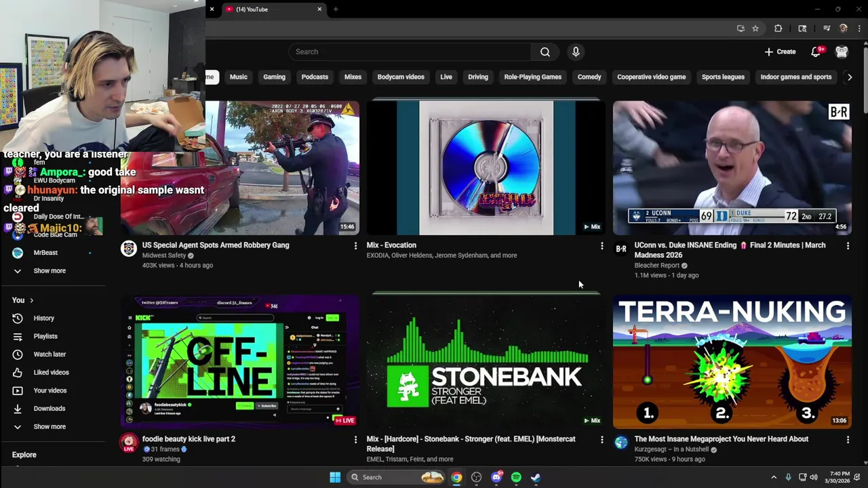This screenshot has width=868, height=488.
Task: Open the Discord icon on the taskbar
Action: (x=496, y=477)
